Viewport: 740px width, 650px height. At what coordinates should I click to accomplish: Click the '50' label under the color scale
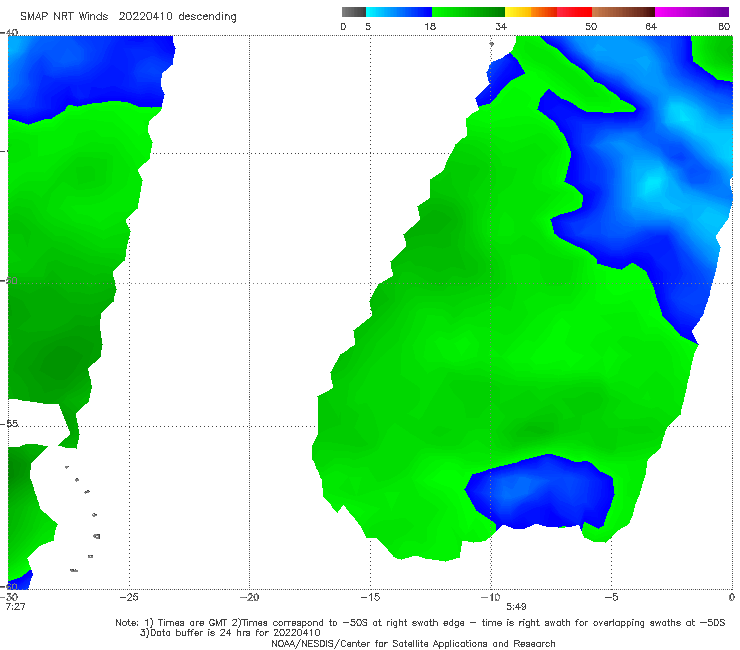591,26
